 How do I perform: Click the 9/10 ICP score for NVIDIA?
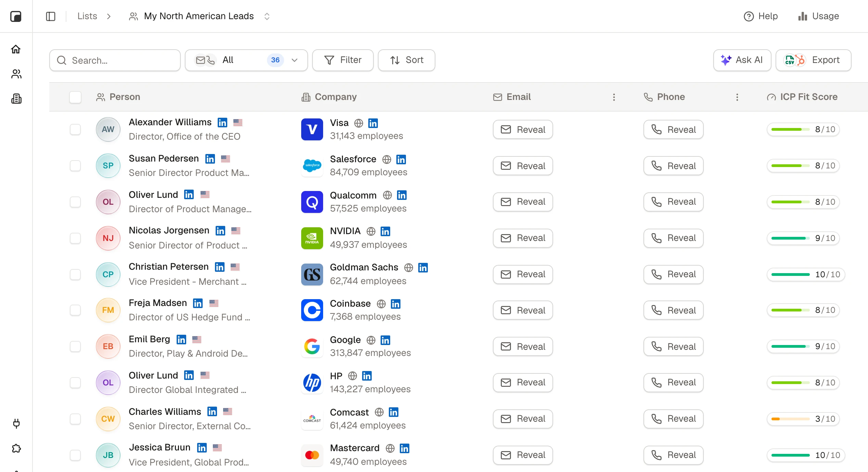click(803, 238)
